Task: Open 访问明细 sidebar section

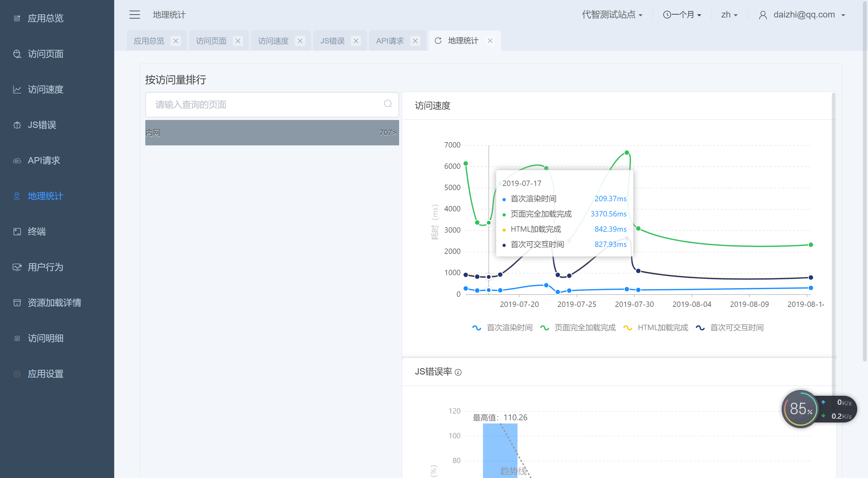Action: [x=45, y=338]
